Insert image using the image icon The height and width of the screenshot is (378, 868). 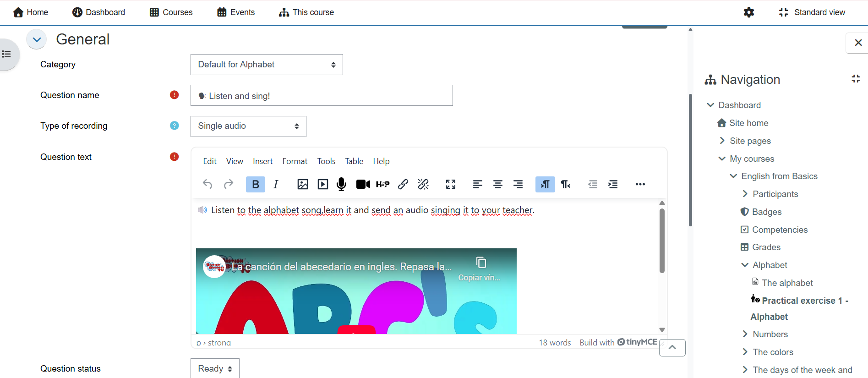[303, 184]
